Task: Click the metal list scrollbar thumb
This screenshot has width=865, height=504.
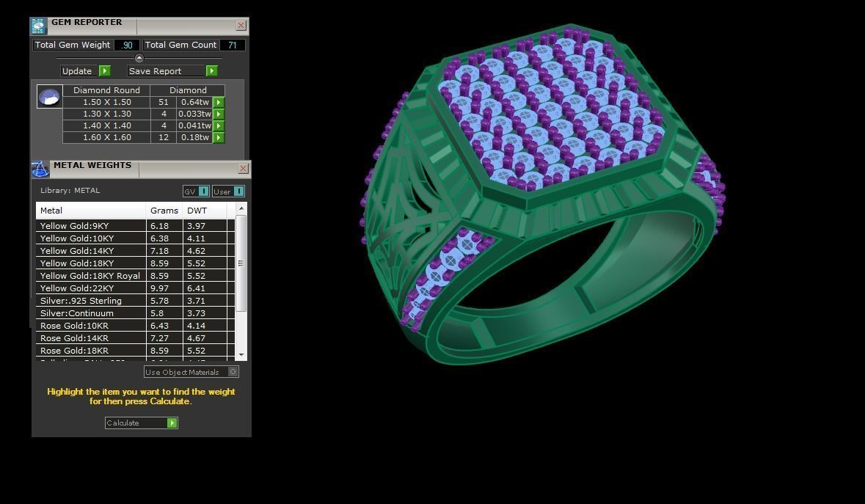Action: [x=241, y=263]
